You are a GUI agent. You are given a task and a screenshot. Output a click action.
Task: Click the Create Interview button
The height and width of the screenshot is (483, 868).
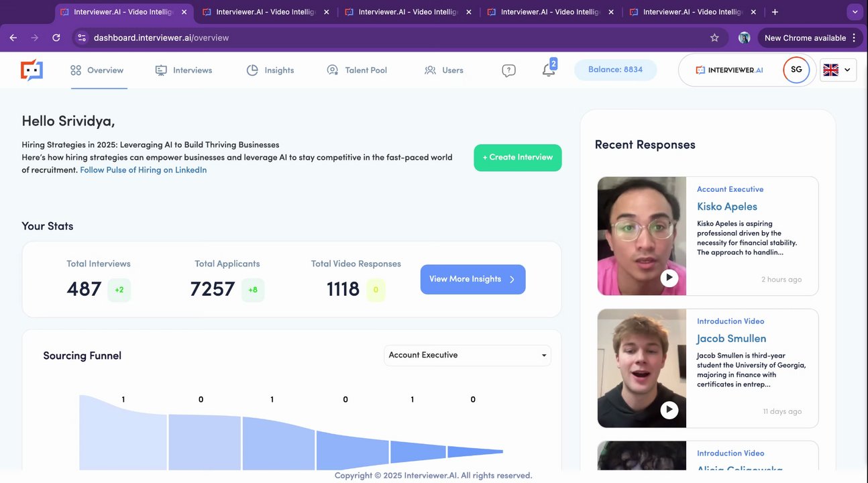pyautogui.click(x=518, y=158)
